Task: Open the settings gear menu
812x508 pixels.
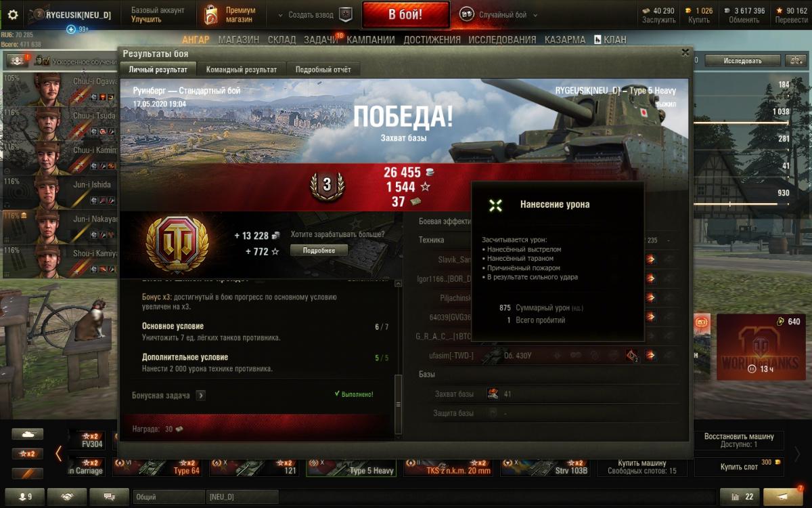Action: click(x=13, y=15)
